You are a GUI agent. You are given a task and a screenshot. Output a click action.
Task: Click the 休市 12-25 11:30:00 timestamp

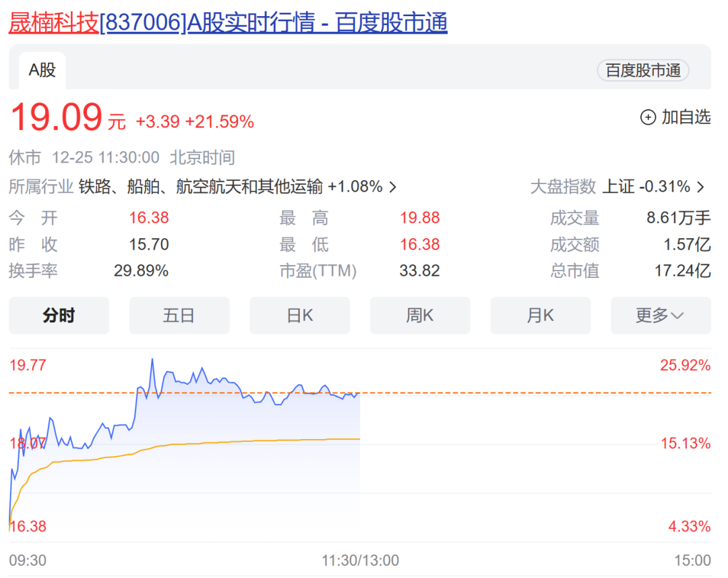pos(84,158)
